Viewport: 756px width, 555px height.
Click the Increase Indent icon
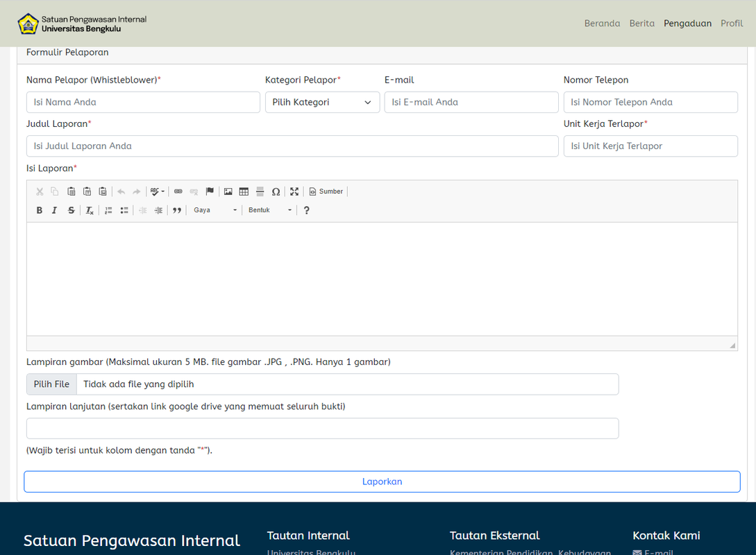[158, 210]
